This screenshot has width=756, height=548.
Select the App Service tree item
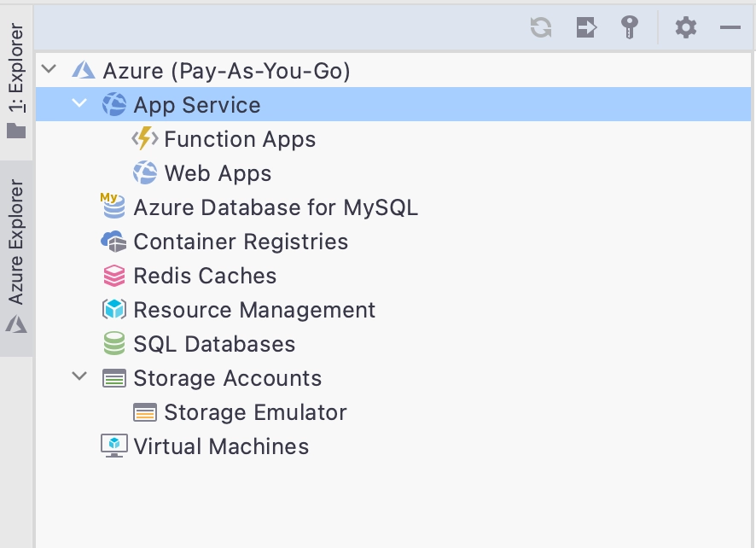click(x=393, y=105)
